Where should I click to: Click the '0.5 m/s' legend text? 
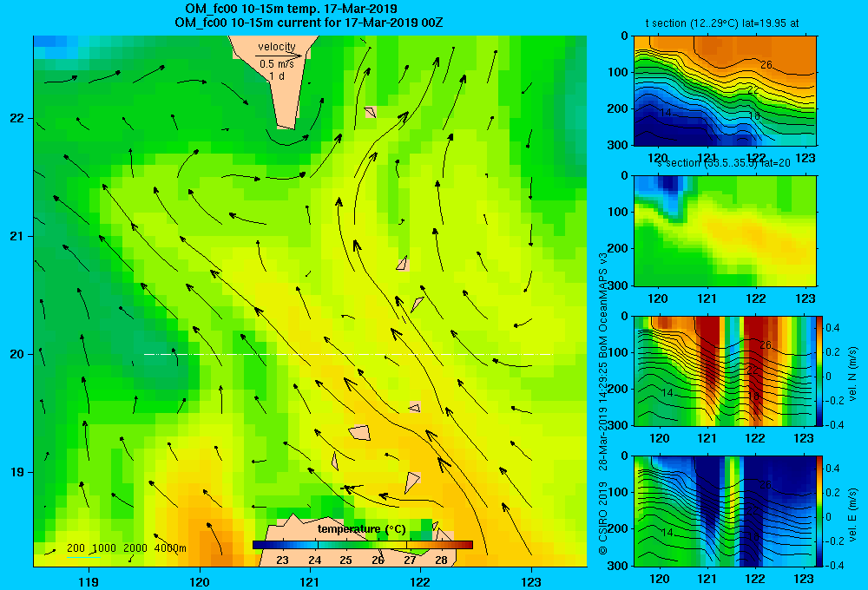(277, 64)
